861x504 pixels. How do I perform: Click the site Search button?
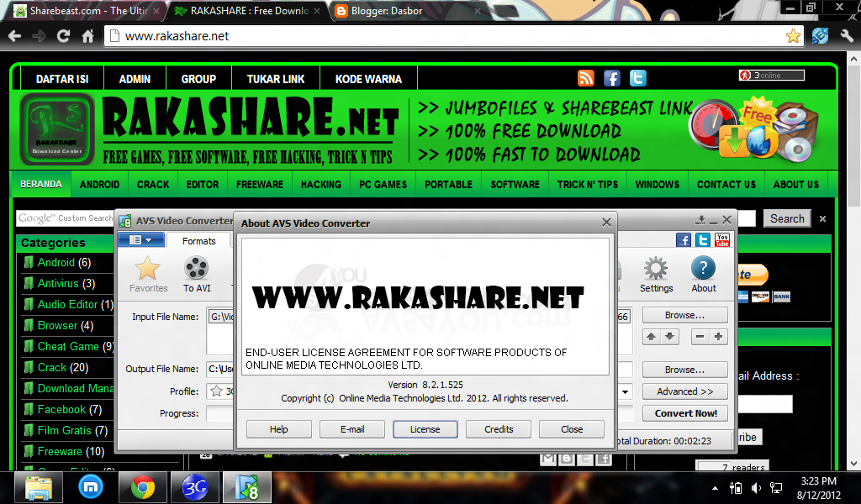click(x=787, y=218)
